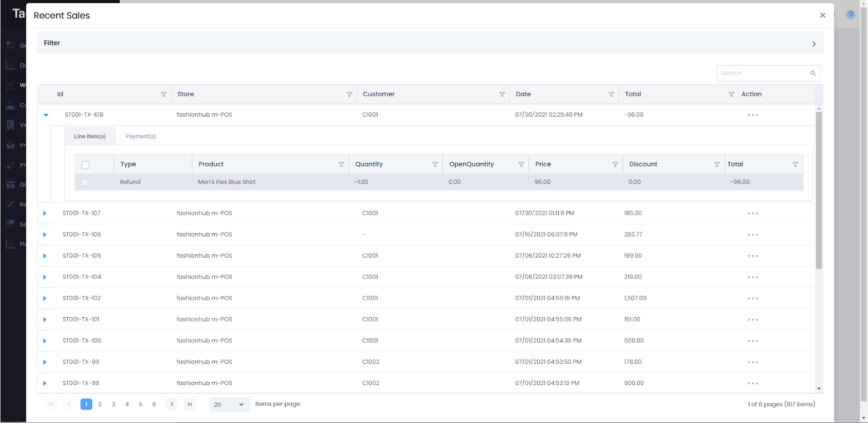868x423 pixels.
Task: Check the Refund line item checkbox
Action: [85, 182]
